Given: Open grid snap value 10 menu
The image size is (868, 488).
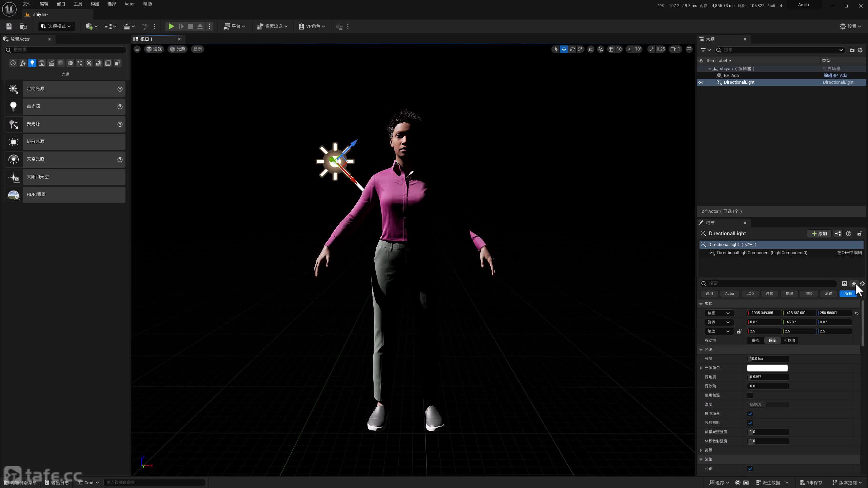Looking at the screenshot, I should click(x=619, y=49).
